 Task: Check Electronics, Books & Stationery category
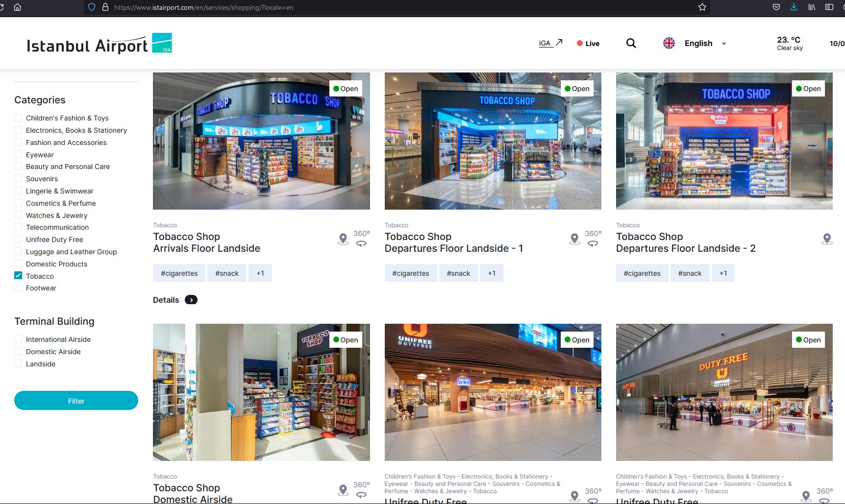coord(18,130)
